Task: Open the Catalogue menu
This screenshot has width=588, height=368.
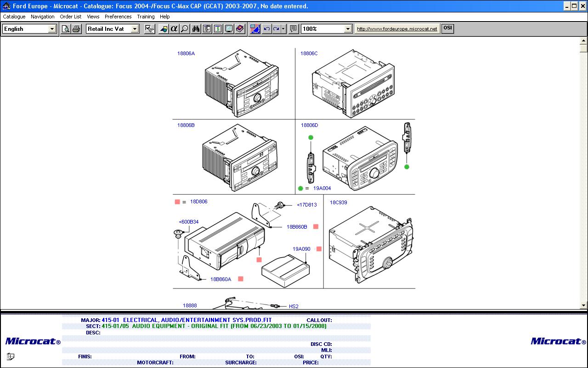Action: (x=14, y=17)
